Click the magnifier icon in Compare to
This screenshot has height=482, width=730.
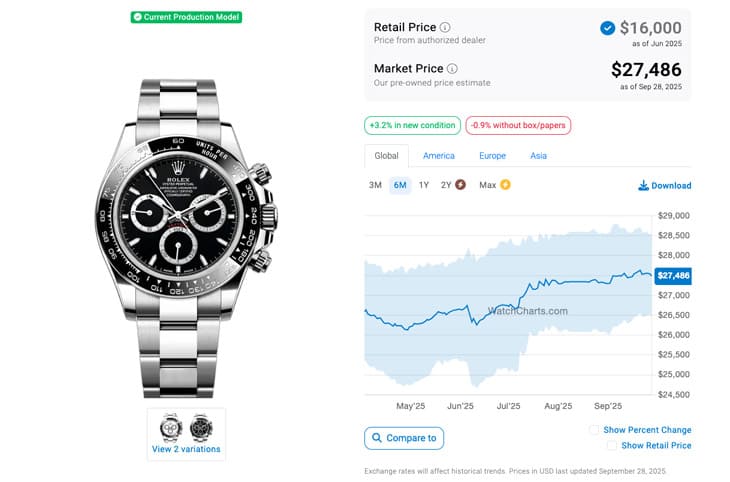coord(376,438)
